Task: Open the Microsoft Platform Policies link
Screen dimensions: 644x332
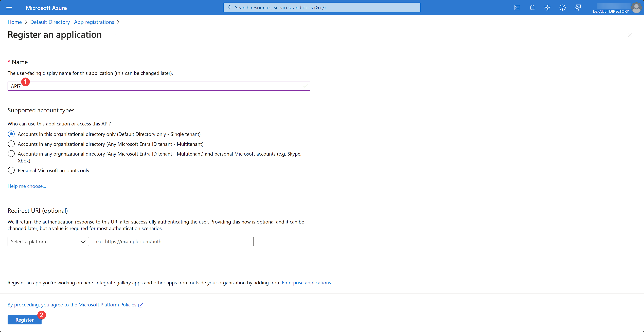Action: [76, 305]
